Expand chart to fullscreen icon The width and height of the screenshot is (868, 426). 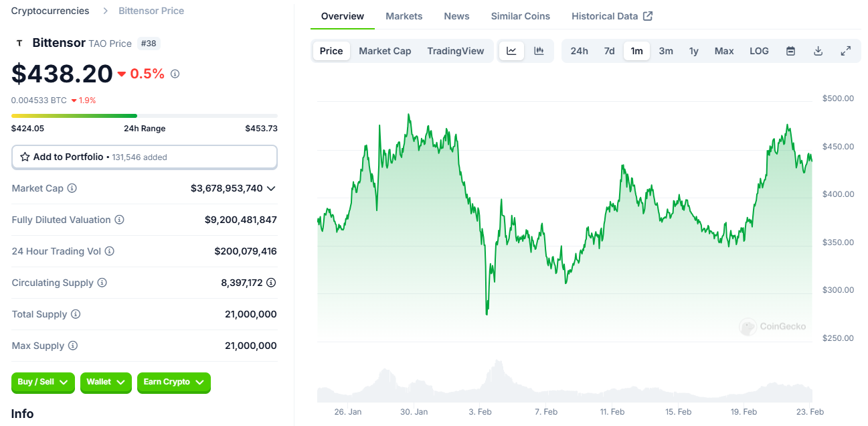tap(846, 51)
